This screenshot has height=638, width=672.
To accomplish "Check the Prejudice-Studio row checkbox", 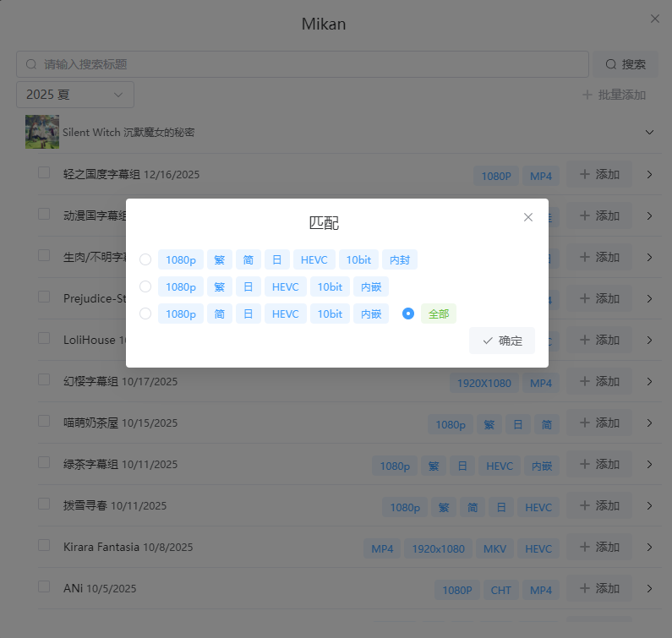I will 44,297.
